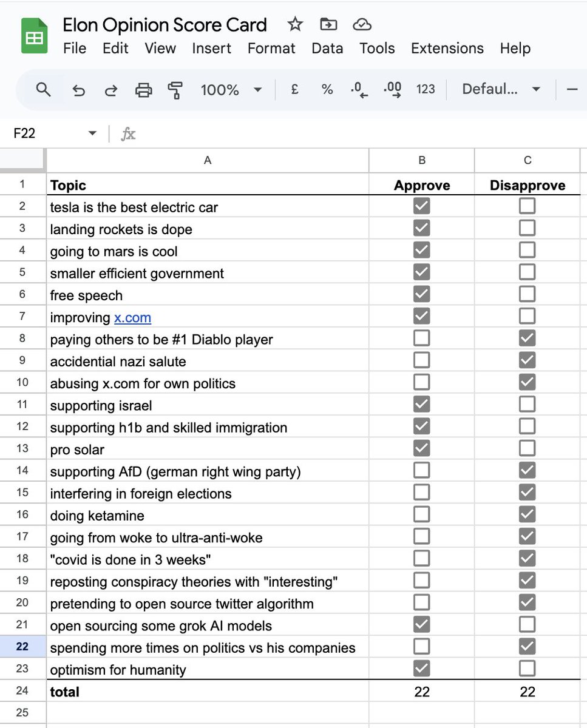The width and height of the screenshot is (587, 728).
Task: Open the Help menu
Action: tap(515, 49)
